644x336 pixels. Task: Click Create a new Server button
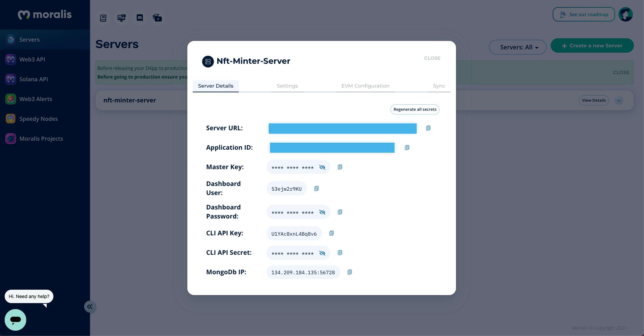click(x=592, y=46)
